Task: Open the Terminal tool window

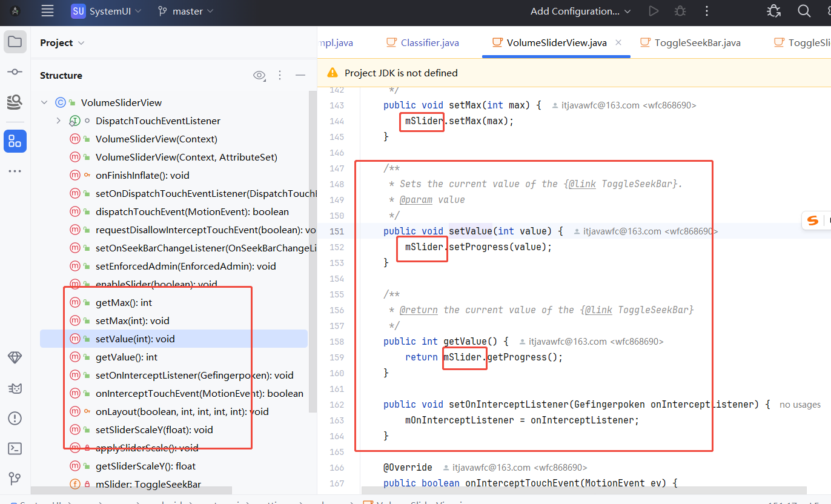Action: pyautogui.click(x=15, y=448)
